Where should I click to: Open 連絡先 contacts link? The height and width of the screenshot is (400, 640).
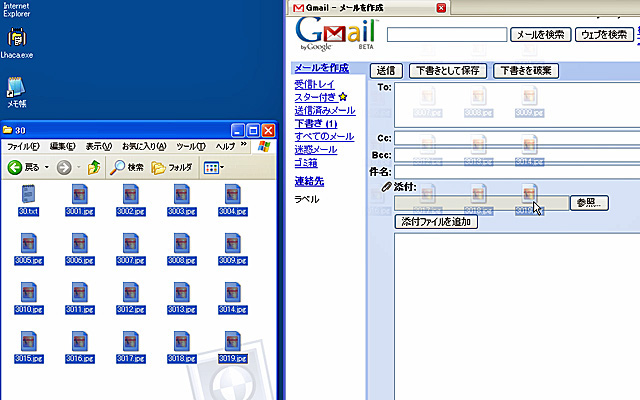pos(309,181)
